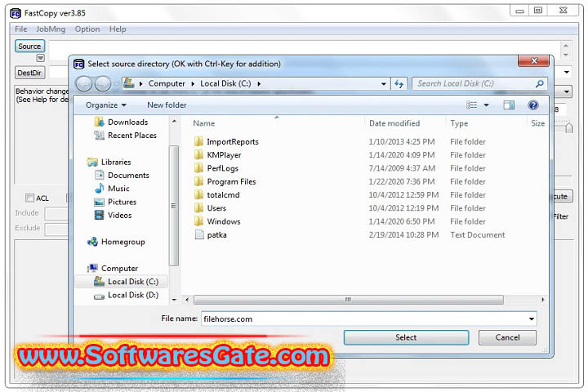Sort by the Type column header

point(459,123)
